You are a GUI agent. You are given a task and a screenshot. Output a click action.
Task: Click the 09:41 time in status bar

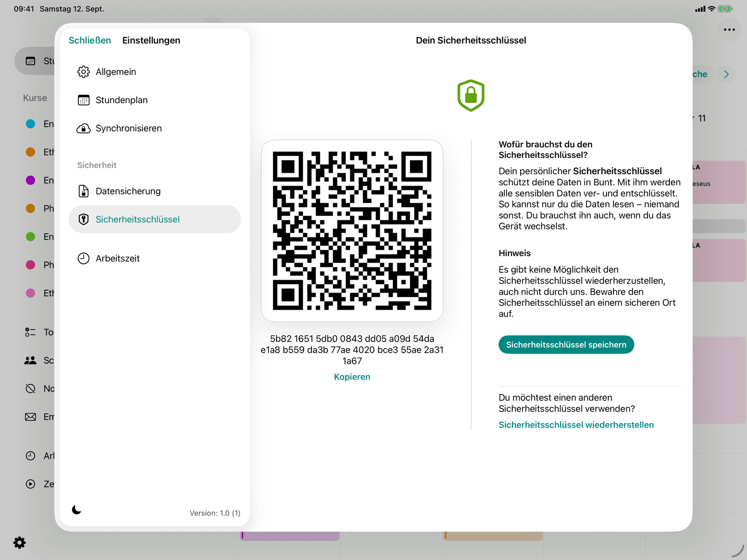tap(24, 9)
